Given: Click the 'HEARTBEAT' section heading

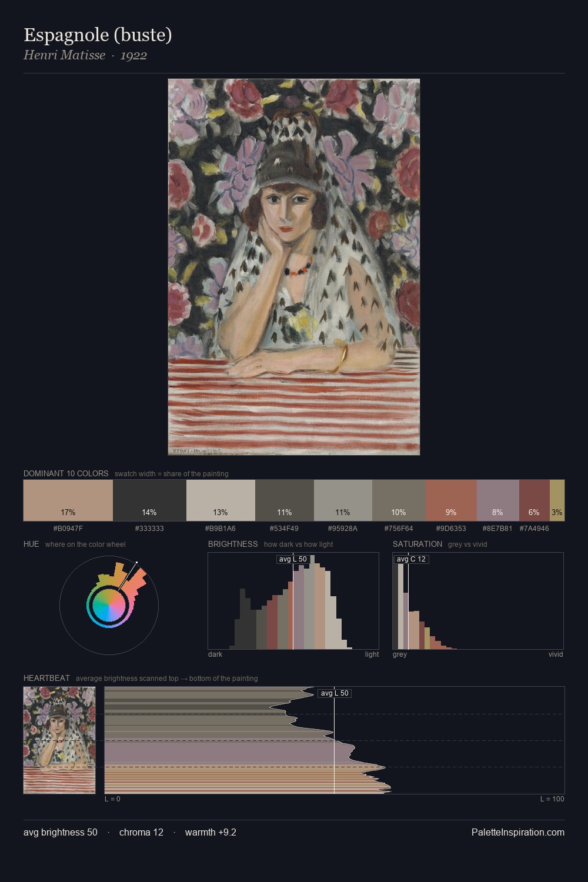Looking at the screenshot, I should coord(46,678).
